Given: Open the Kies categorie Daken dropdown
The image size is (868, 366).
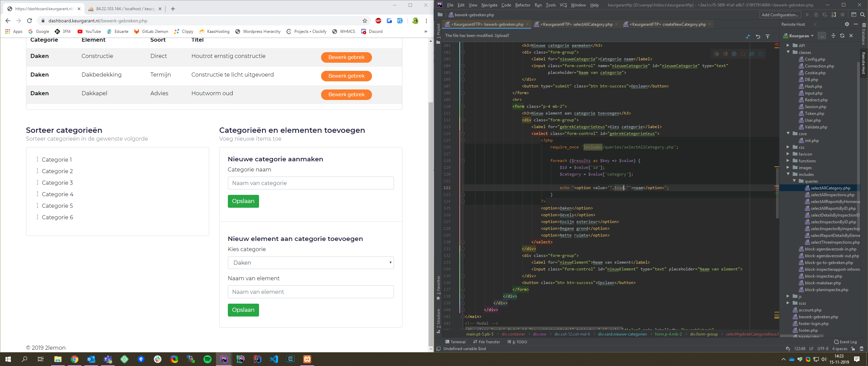Looking at the screenshot, I should 311,263.
